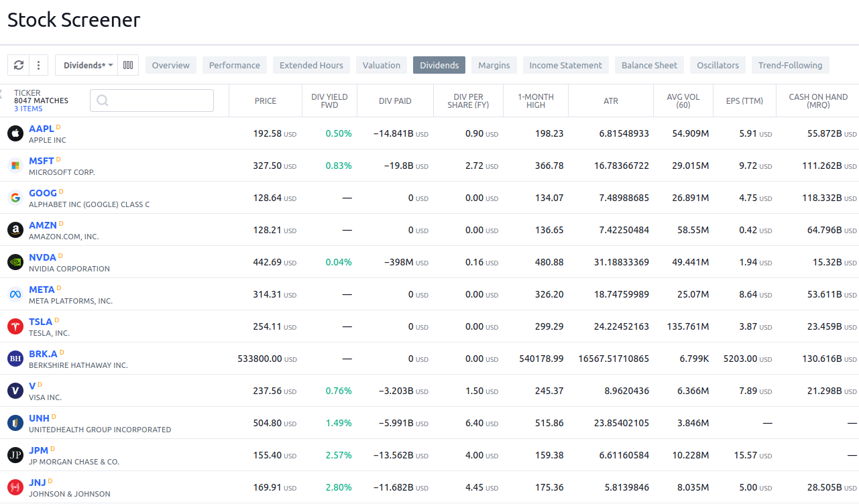
Task: Sort by DIV PER SHARE (FY) header
Action: 468,101
